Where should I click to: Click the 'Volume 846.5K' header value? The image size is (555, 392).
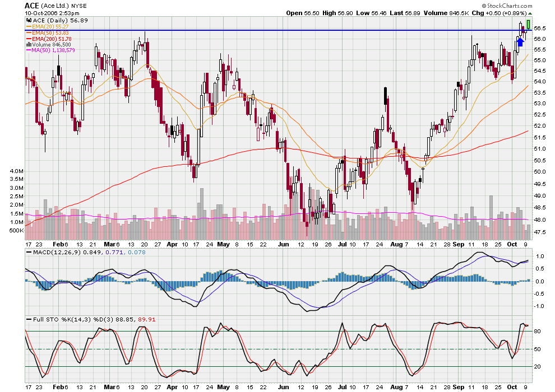pos(446,13)
